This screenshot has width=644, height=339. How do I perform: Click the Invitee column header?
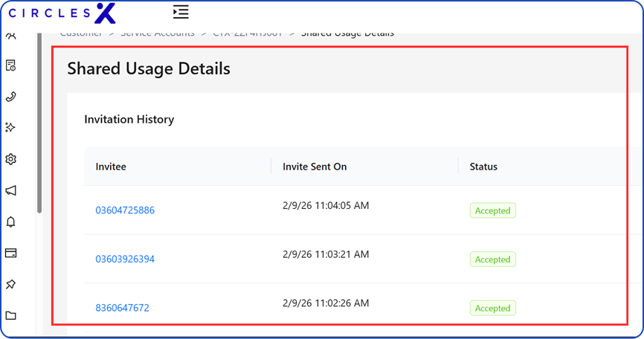tap(111, 167)
